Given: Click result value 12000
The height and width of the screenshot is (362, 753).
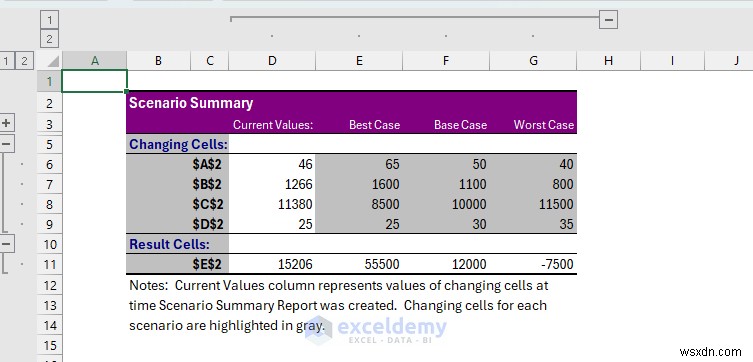Looking at the screenshot, I should pos(446,265).
